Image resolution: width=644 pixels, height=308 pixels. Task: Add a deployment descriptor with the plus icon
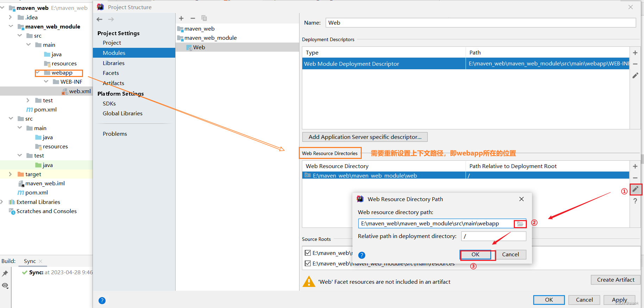[x=635, y=53]
